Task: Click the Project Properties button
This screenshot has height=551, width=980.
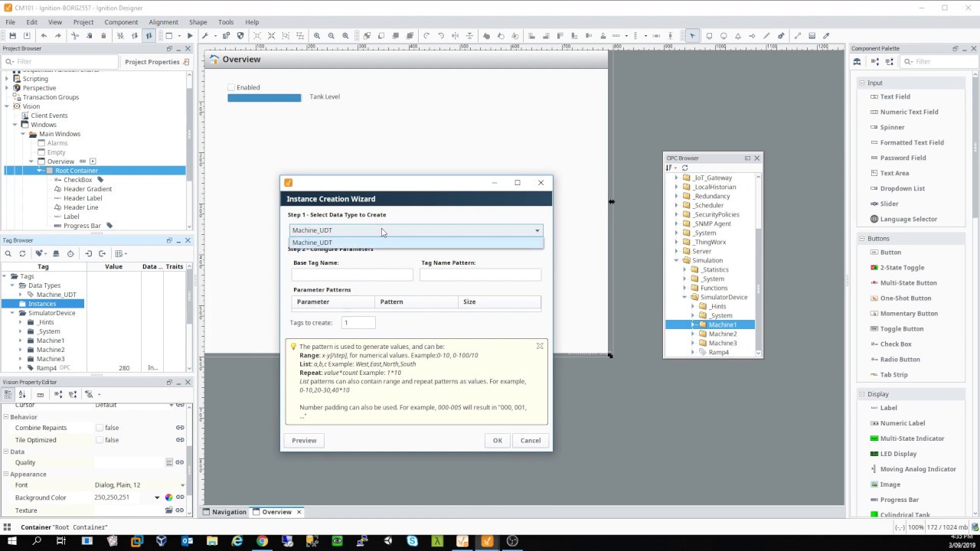Action: tap(156, 62)
